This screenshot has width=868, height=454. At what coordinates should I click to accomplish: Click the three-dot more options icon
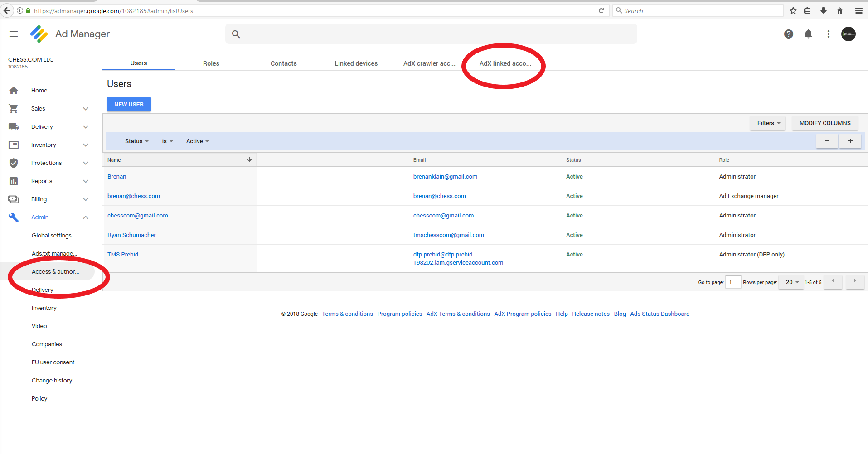tap(828, 34)
